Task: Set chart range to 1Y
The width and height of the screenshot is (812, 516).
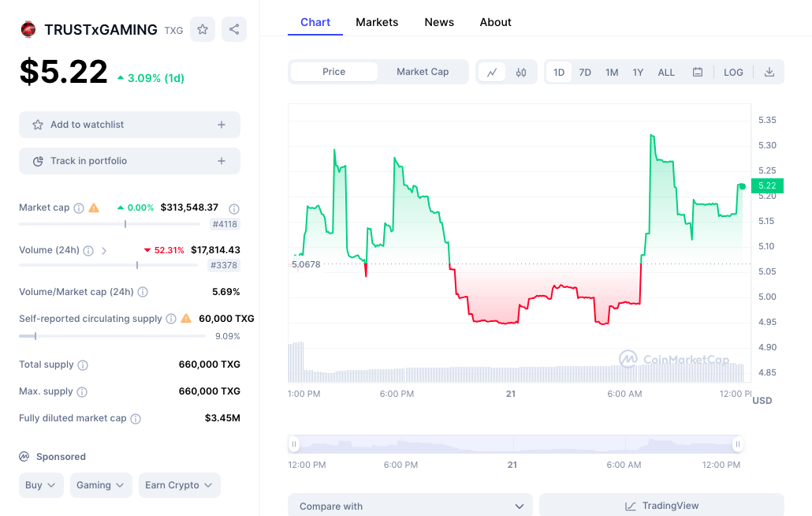Action: 638,72
